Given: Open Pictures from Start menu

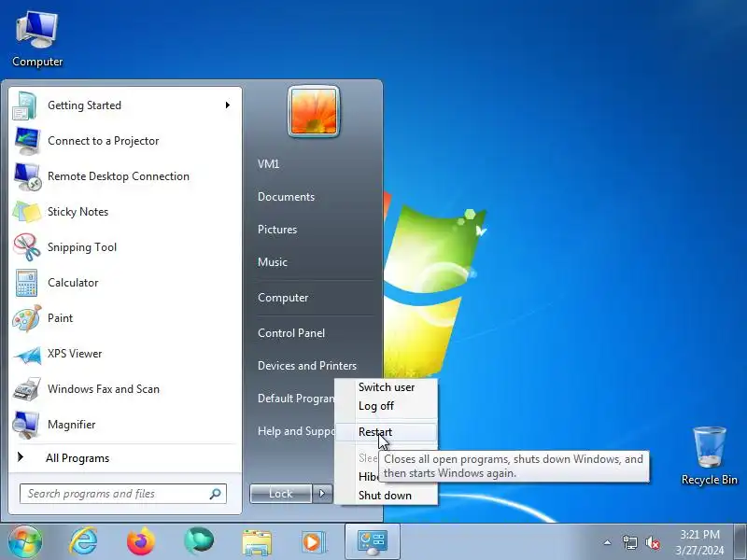Looking at the screenshot, I should click(277, 230).
